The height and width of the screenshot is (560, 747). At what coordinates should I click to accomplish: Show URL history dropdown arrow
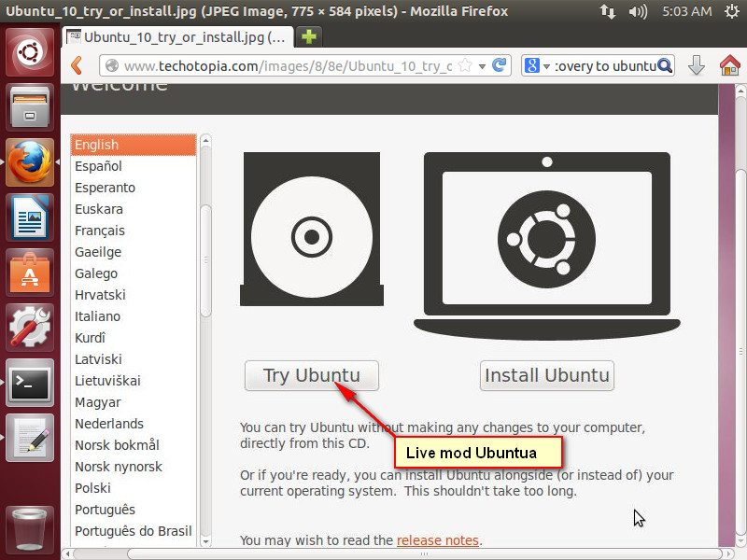(x=482, y=66)
